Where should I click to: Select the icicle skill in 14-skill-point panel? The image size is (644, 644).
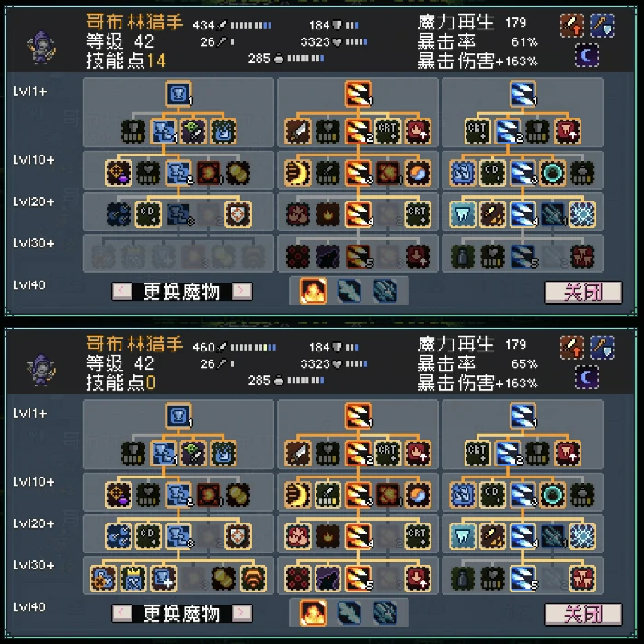(463, 214)
